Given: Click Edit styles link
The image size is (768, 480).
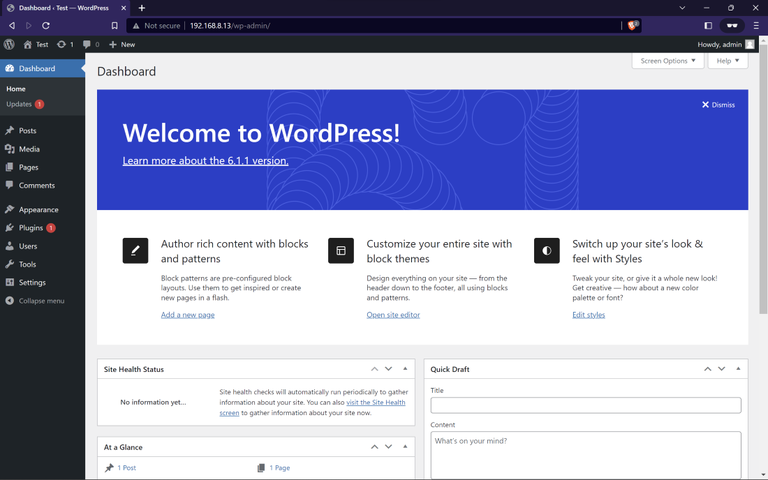Looking at the screenshot, I should 588,315.
